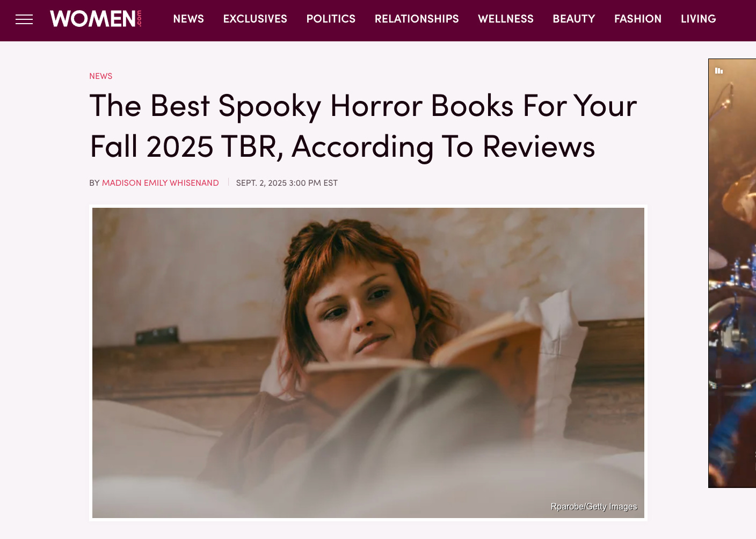
Task: Select Living in the top navigation
Action: [x=699, y=19]
